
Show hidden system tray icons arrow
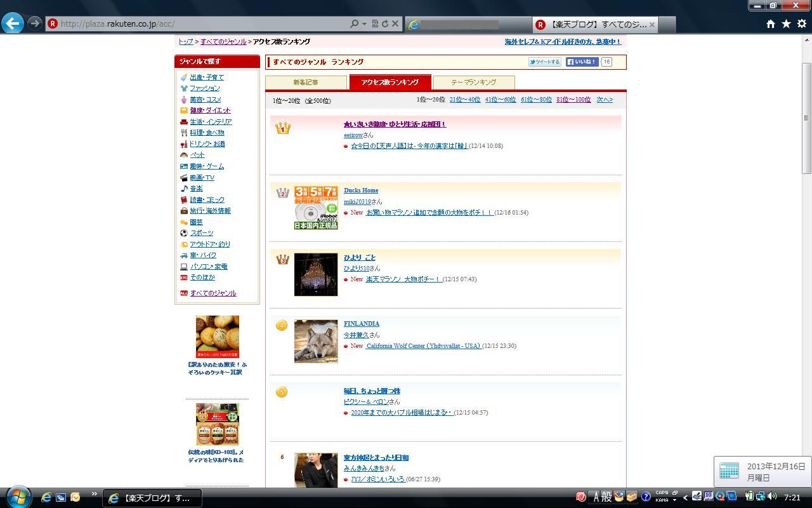point(685,497)
